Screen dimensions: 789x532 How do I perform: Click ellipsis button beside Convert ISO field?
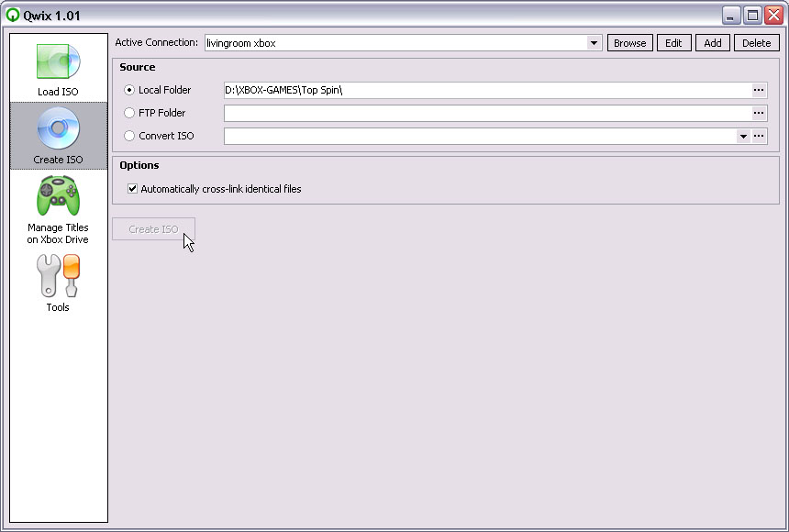click(759, 136)
